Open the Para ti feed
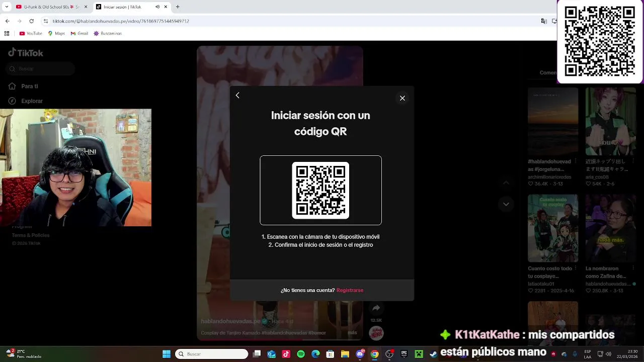Screen dimensions: 644x362 point(30,86)
